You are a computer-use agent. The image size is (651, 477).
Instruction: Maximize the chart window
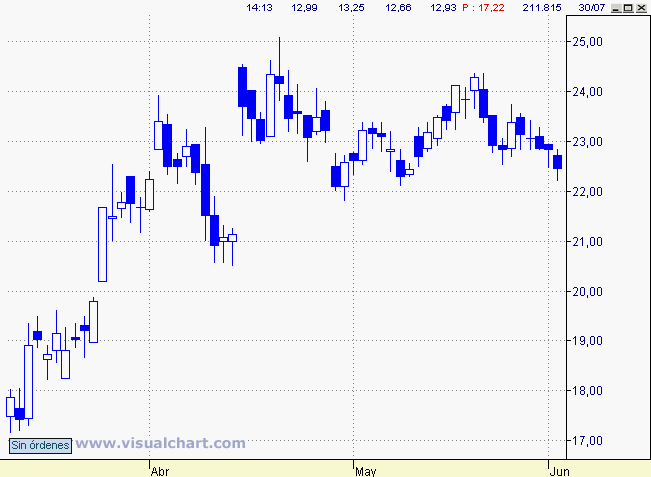tap(629, 8)
